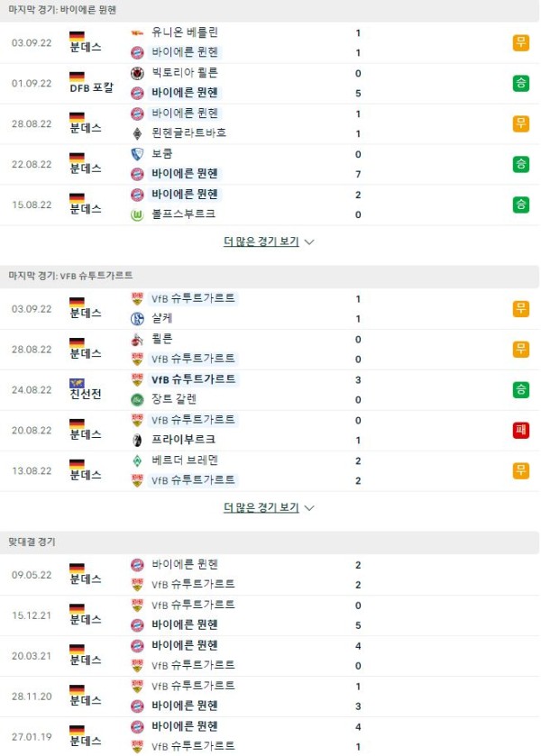Click the Mönchengladbach team logo
The image size is (541, 756).
click(x=137, y=133)
